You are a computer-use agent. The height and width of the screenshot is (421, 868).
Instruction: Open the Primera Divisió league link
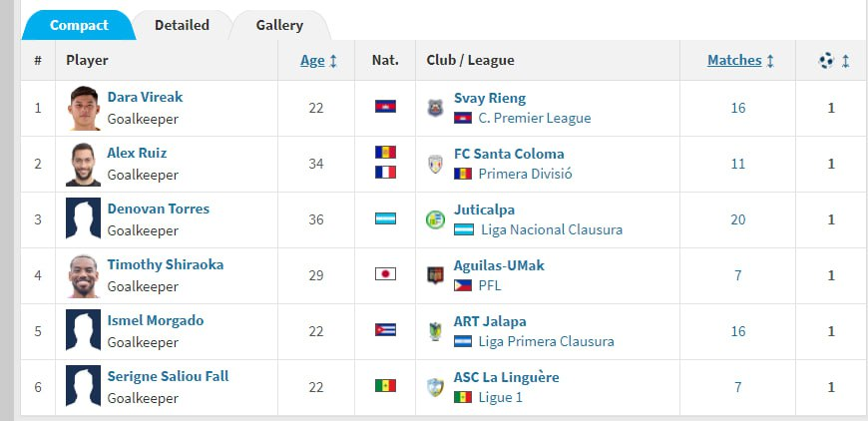coord(525,174)
